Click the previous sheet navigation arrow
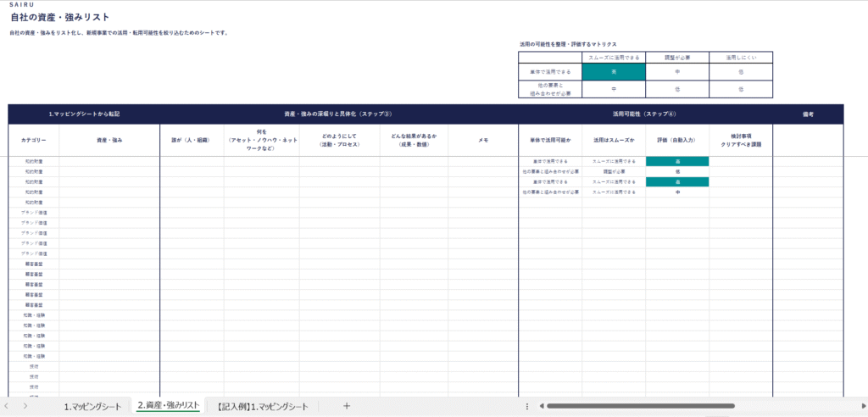Screen dimensions: 868x417 tap(8, 406)
